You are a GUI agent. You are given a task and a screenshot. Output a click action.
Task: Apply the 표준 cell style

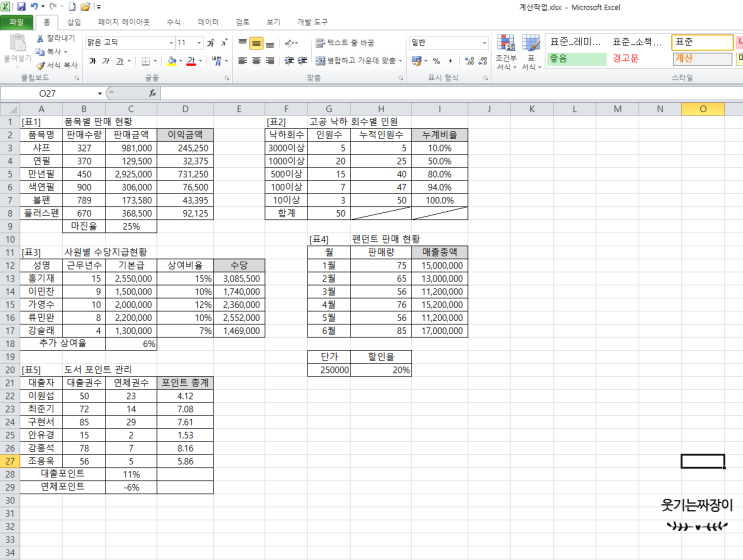(702, 42)
